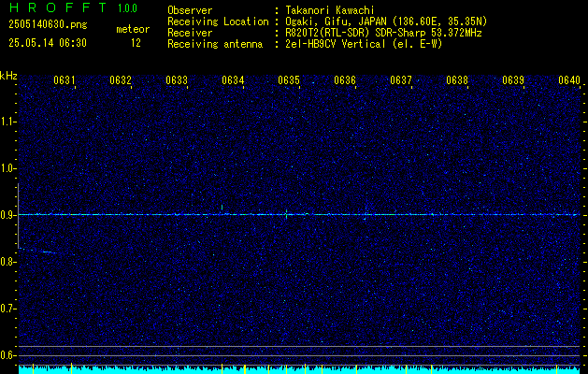
Task: Select the 2el-HB9CV Vertical antenna description
Action: pyautogui.click(x=363, y=44)
